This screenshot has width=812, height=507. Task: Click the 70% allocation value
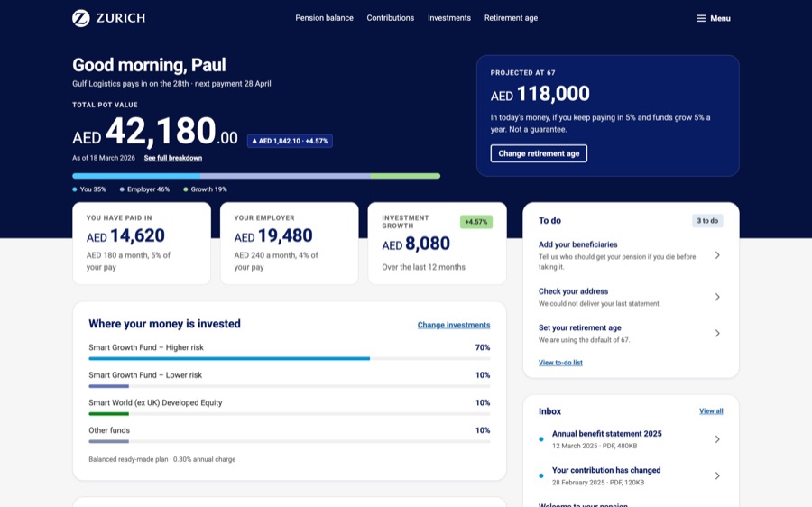pos(483,347)
